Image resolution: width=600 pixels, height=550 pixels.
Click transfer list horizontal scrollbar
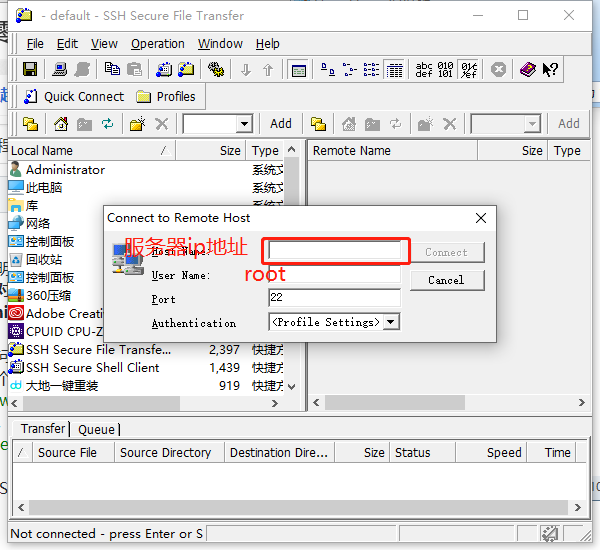[x=298, y=508]
